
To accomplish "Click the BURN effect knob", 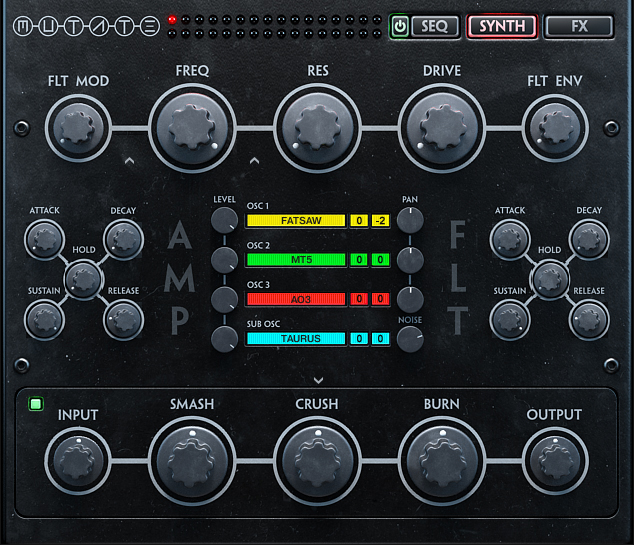I will (441, 460).
